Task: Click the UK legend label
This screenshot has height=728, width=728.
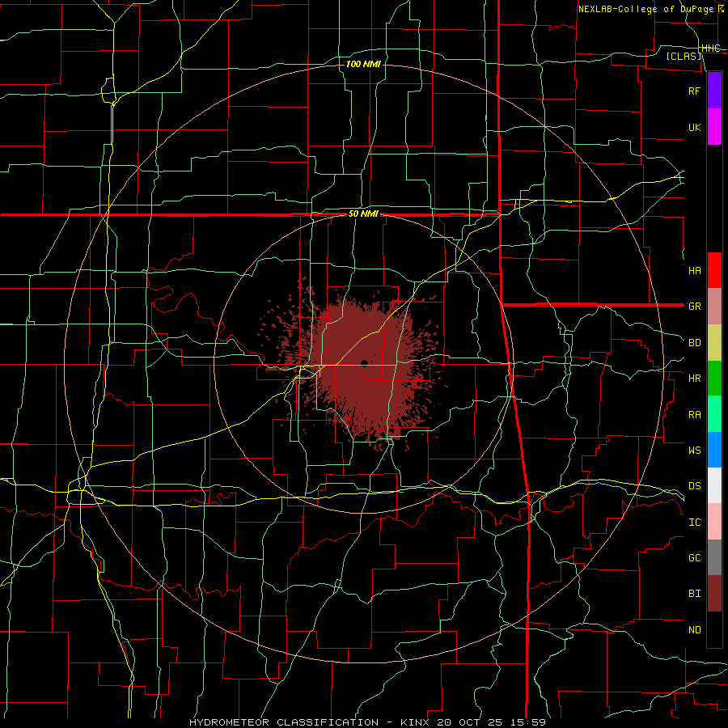Action: tap(694, 128)
